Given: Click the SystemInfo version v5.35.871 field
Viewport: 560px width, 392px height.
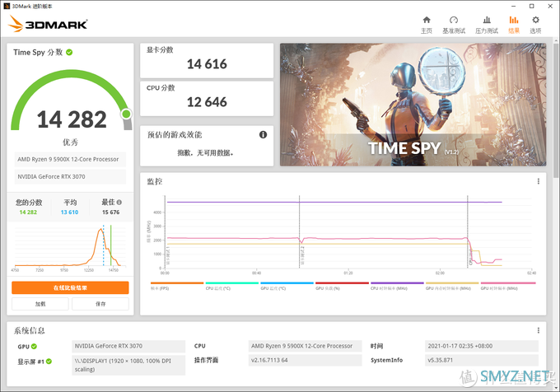Looking at the screenshot, I should tap(482, 360).
